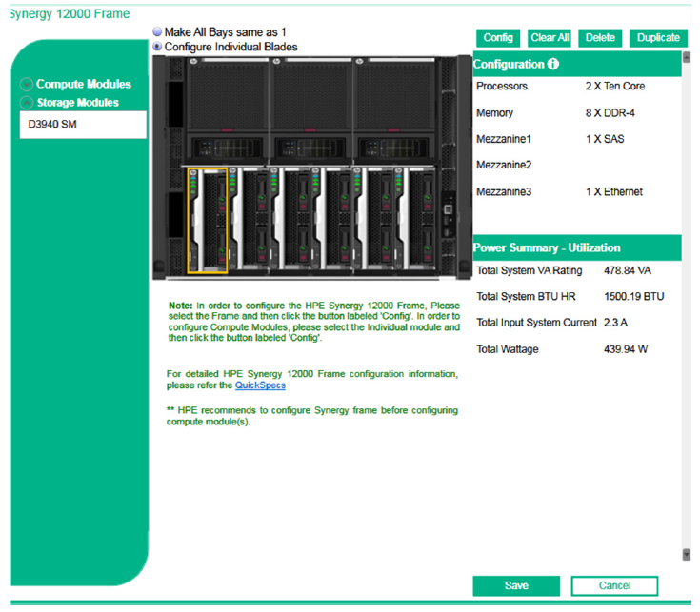Image resolution: width=700 pixels, height=612 pixels.
Task: Click the '439.94 W' wattage value
Action: pos(626,349)
